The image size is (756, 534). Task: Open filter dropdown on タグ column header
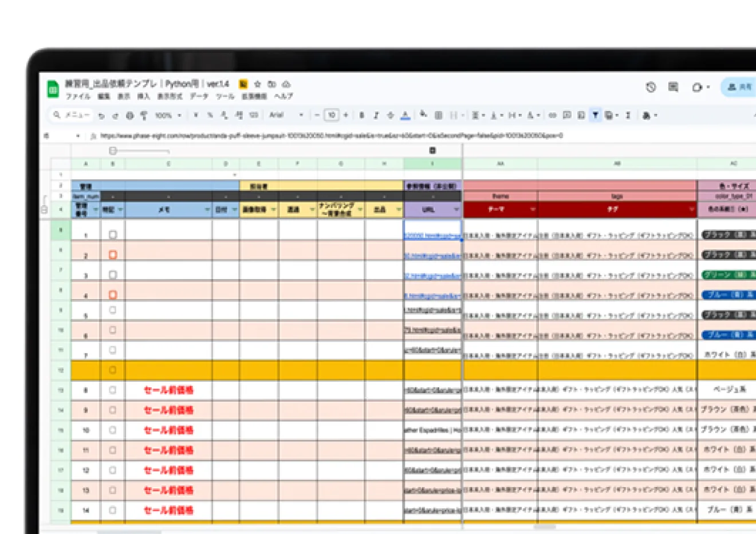pyautogui.click(x=692, y=210)
